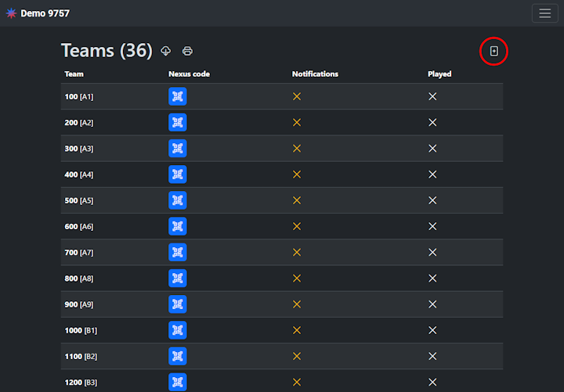Image resolution: width=564 pixels, height=392 pixels.
Task: Open the Nexus code for team 300
Action: click(178, 149)
